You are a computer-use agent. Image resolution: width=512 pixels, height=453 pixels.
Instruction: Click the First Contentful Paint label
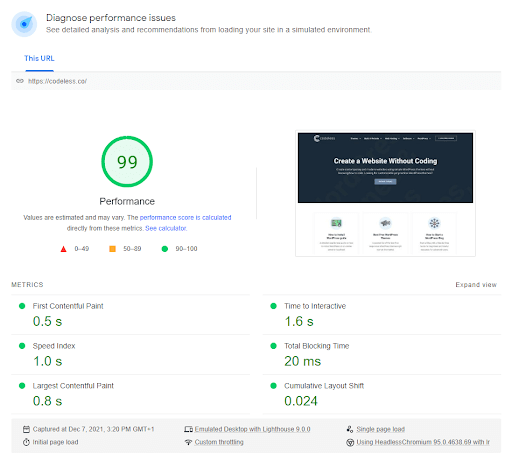point(68,306)
